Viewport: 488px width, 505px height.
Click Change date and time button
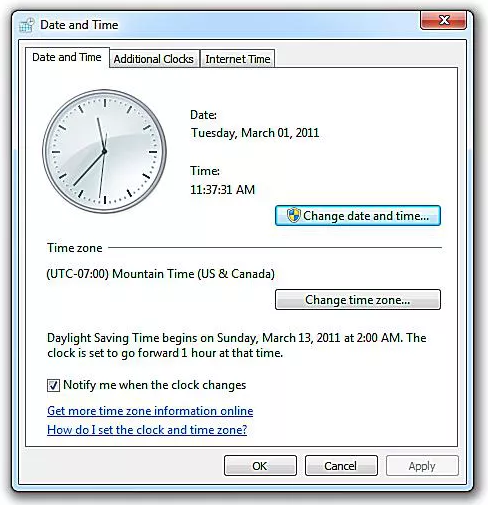click(x=358, y=216)
